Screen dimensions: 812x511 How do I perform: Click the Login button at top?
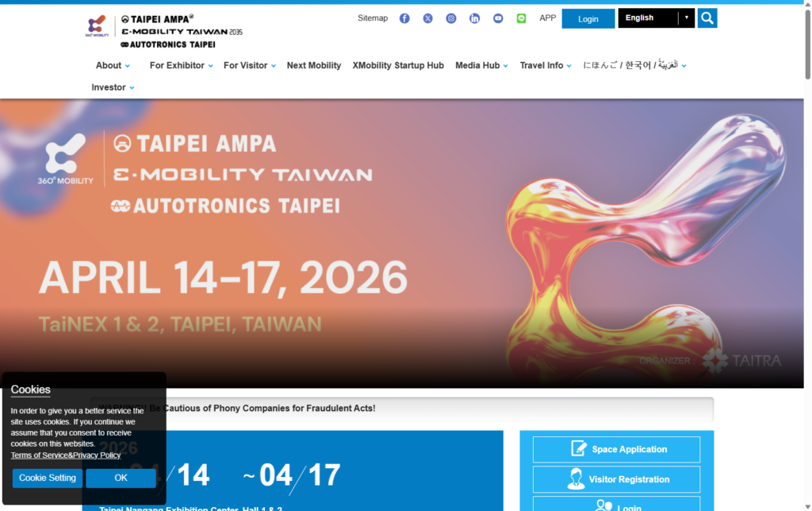tap(588, 17)
